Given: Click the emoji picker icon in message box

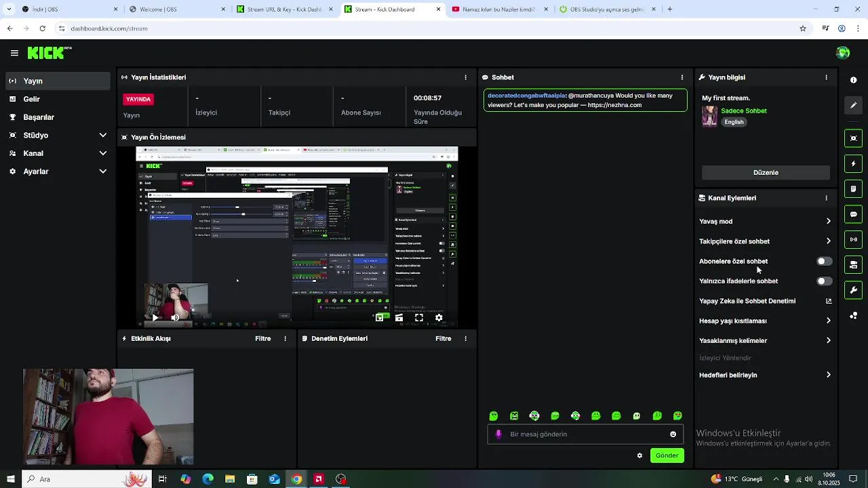Looking at the screenshot, I should coord(673,434).
